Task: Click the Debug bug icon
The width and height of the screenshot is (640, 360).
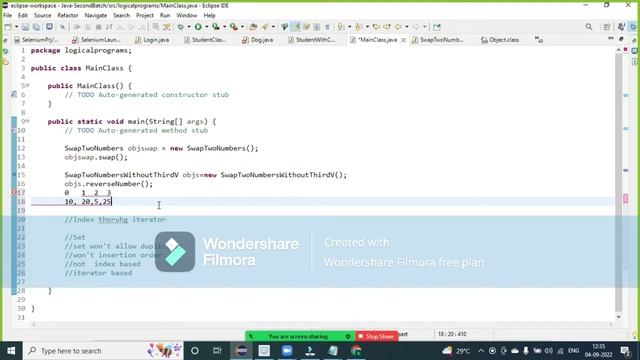Action: click(180, 27)
